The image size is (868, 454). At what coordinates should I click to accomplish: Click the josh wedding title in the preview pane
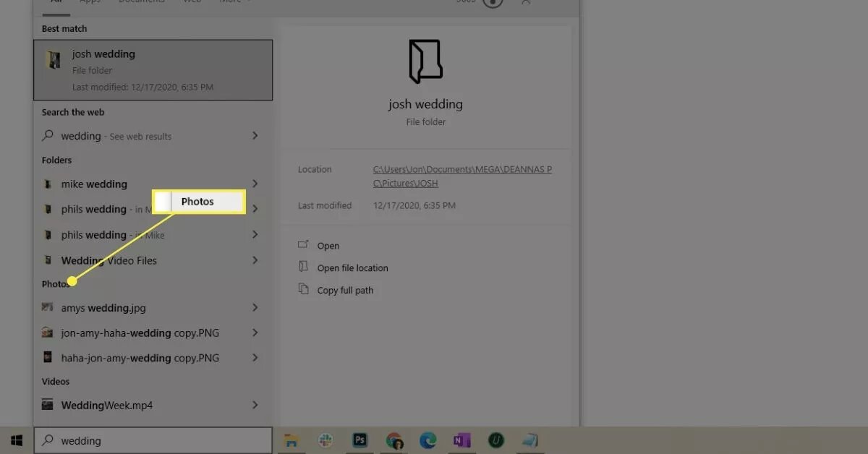425,104
